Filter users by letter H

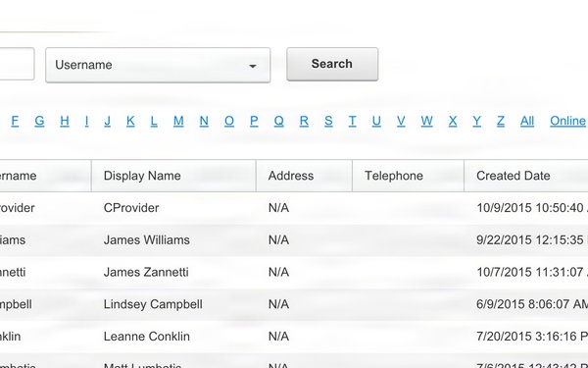pos(65,121)
